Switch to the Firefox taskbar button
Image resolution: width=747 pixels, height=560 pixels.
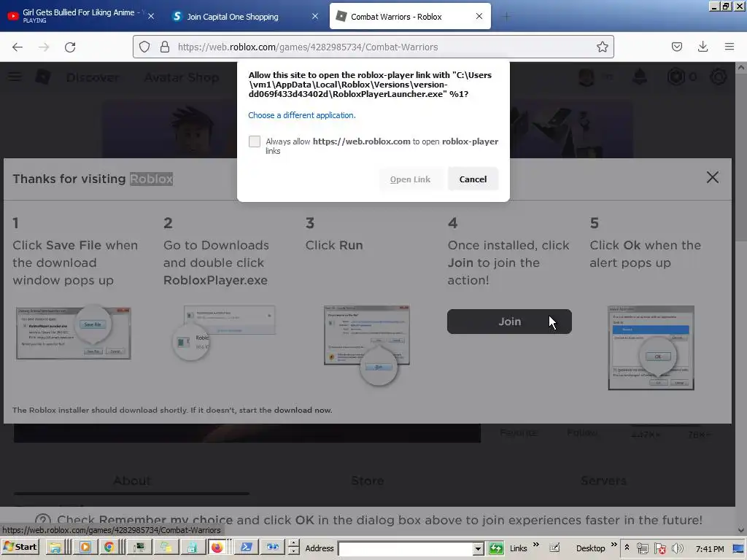(x=217, y=548)
